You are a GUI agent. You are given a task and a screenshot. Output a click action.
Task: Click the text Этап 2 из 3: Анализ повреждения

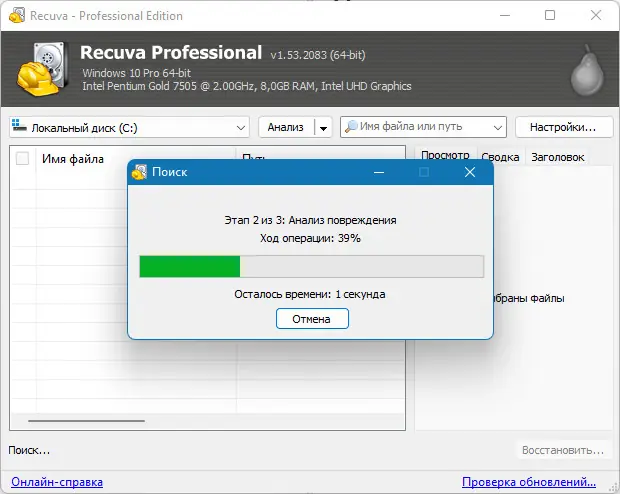coord(310,220)
